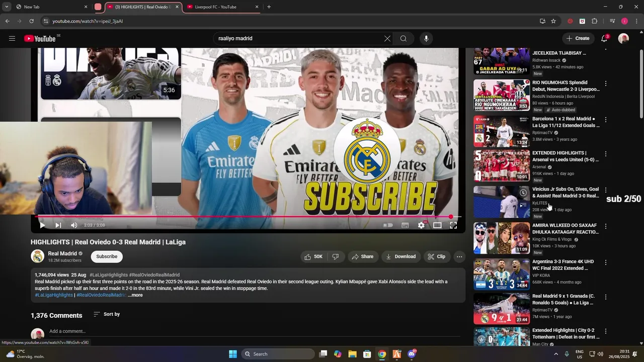Select the HIGHLIGHTS Real Oviedo browser tab
This screenshot has width=644, height=362.
tap(142, 7)
